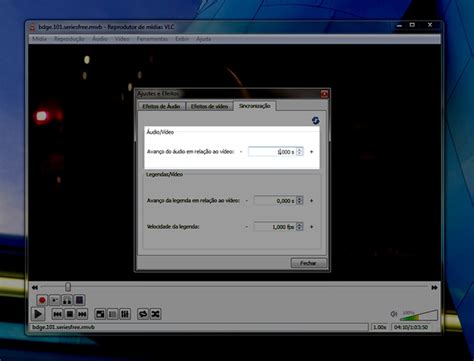Toggle fullscreen video icon
474x361 pixels.
(100, 314)
